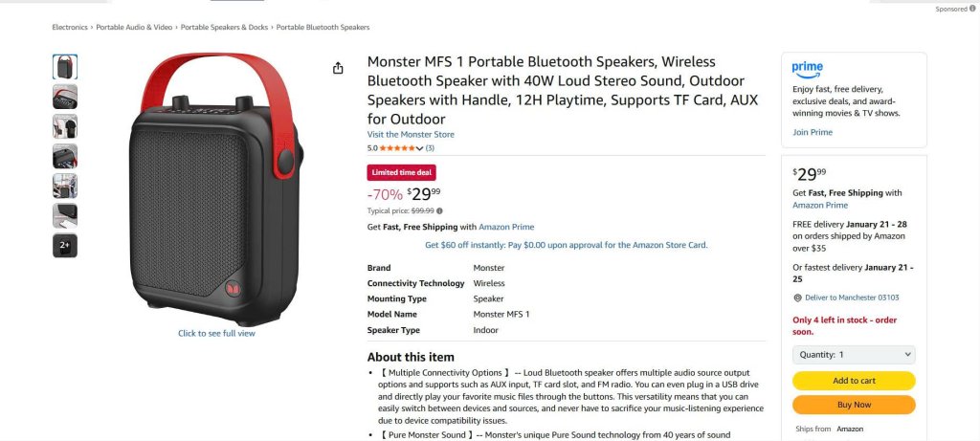Select the second product thumbnail
Image resolution: width=980 pixels, height=441 pixels.
point(65,97)
